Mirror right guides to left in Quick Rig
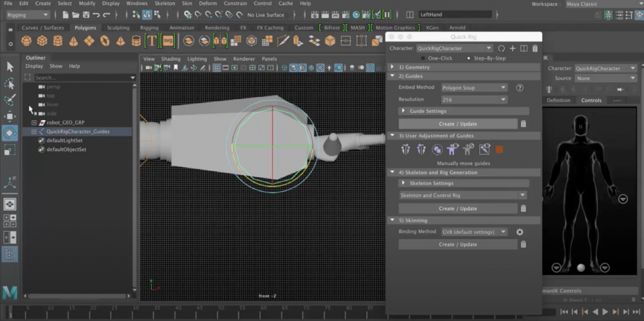 pos(421,150)
